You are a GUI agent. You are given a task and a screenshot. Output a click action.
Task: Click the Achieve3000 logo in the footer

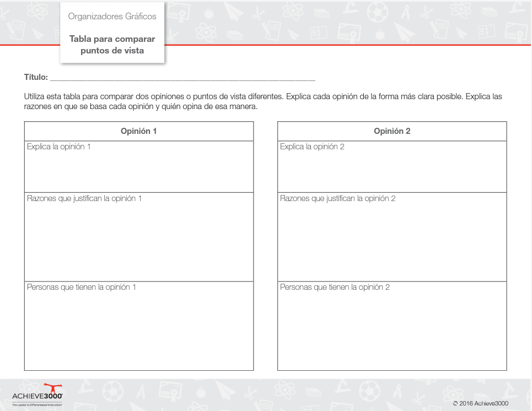37,395
